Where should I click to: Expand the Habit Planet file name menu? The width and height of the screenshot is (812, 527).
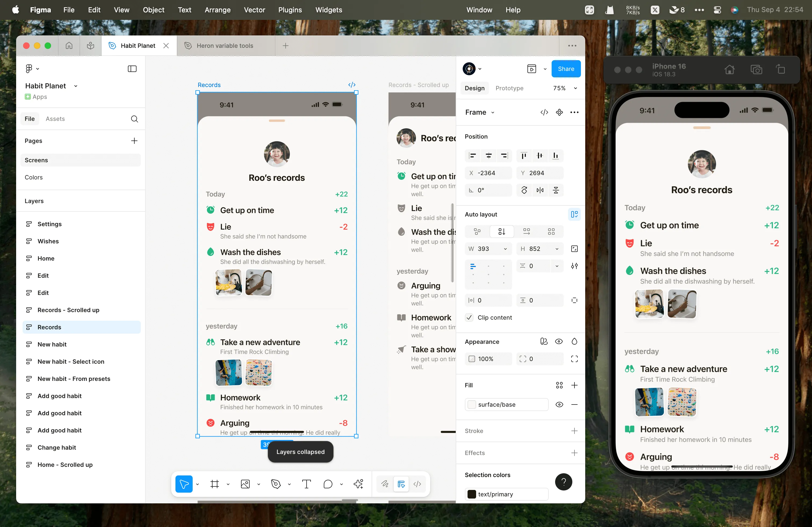[x=76, y=86]
